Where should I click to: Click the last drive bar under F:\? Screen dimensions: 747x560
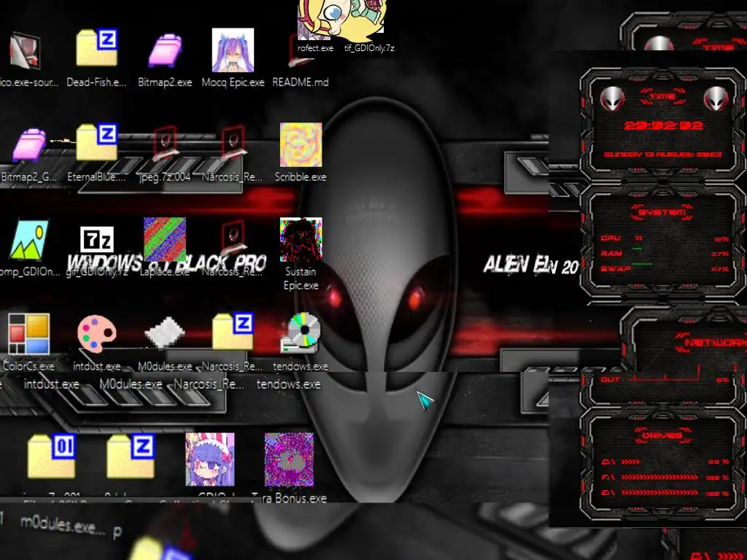pos(659,492)
